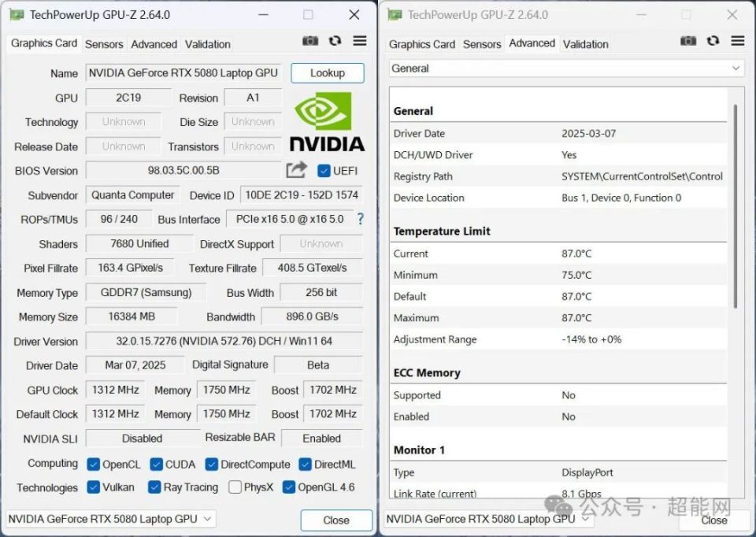This screenshot has height=537, width=756.
Task: Click the Driver Date row in Advanced
Action: tap(558, 134)
